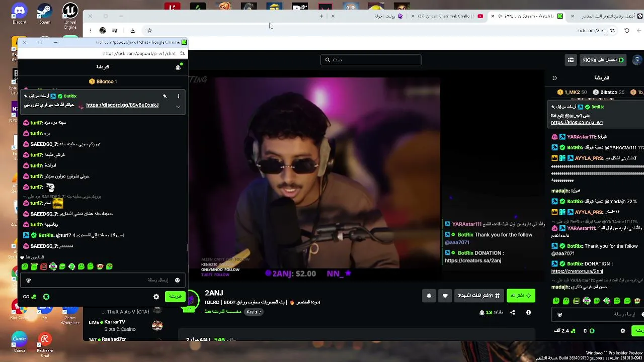Open the gift leaderboard icon in popout chat
The height and width of the screenshot is (362, 644).
[178, 67]
